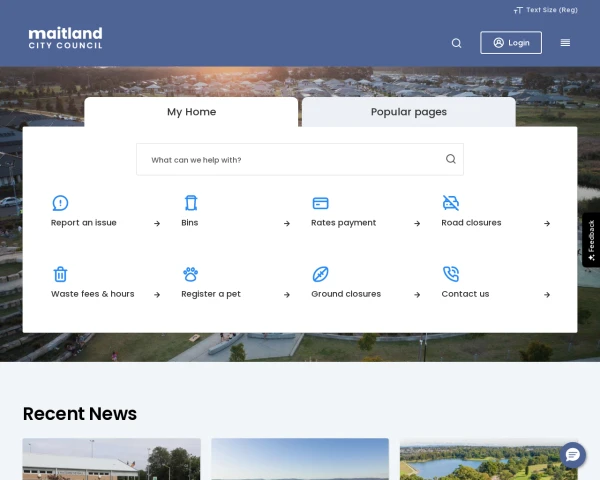The width and height of the screenshot is (600, 480).
Task: Select the My Home tab
Action: [191, 112]
